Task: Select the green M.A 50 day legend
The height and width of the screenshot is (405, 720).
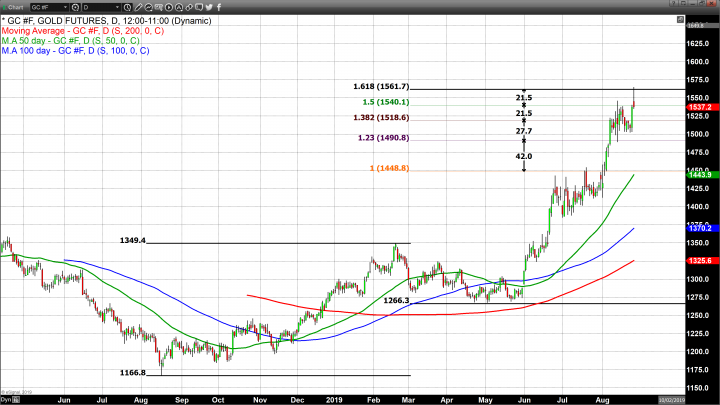Action: click(70, 41)
